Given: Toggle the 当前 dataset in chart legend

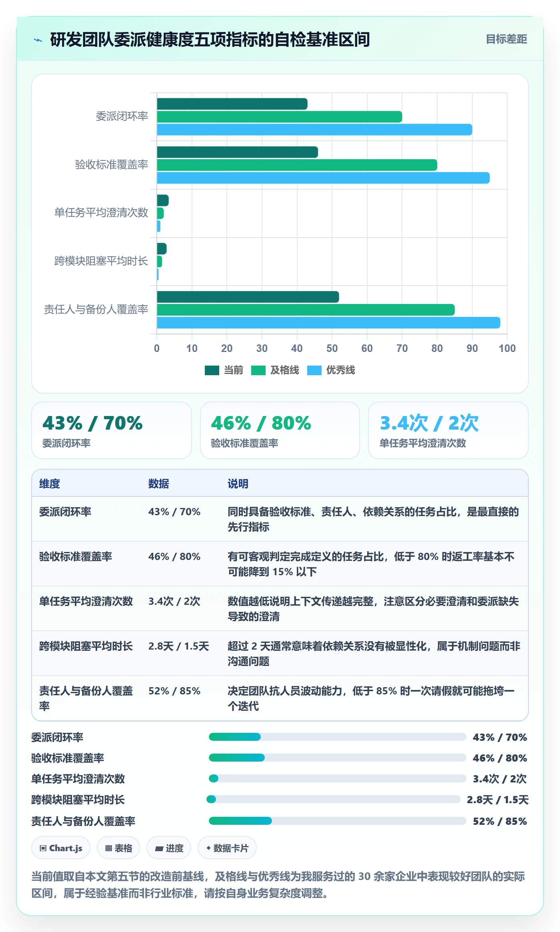Looking at the screenshot, I should click(x=224, y=370).
